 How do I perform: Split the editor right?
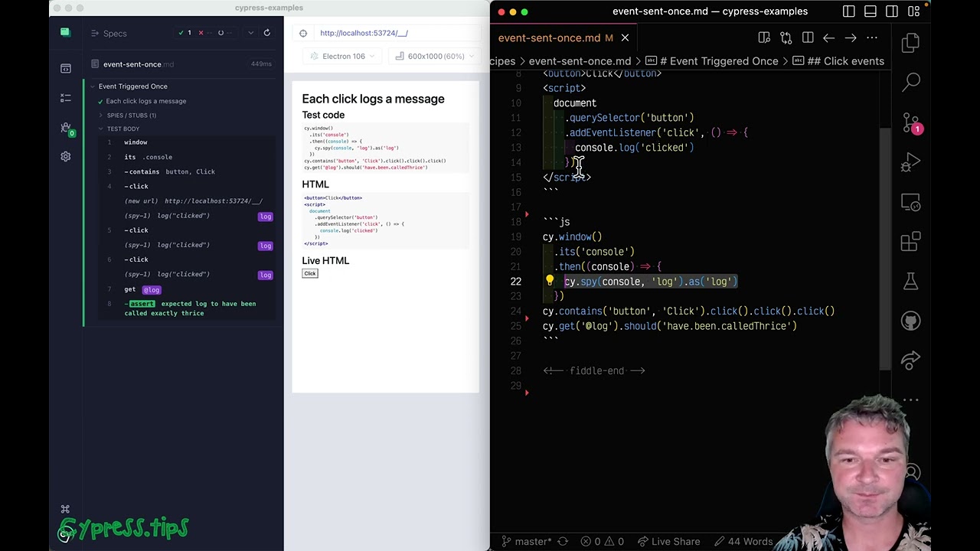tap(807, 37)
